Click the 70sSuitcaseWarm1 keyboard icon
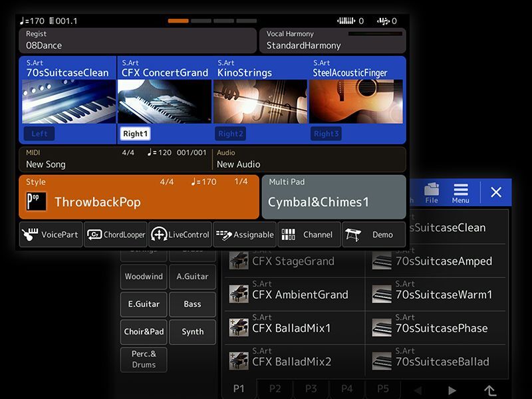This screenshot has width=532, height=399. [382, 294]
